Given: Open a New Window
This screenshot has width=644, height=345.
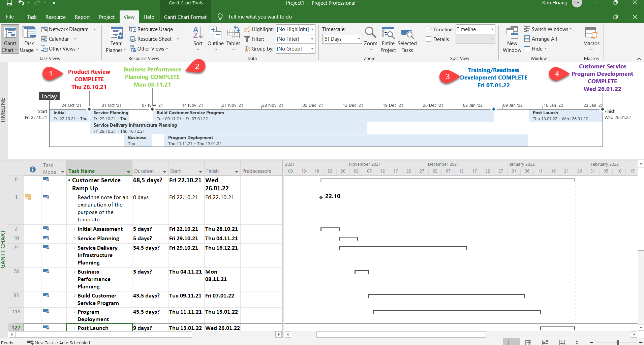Looking at the screenshot, I should coord(512,34).
